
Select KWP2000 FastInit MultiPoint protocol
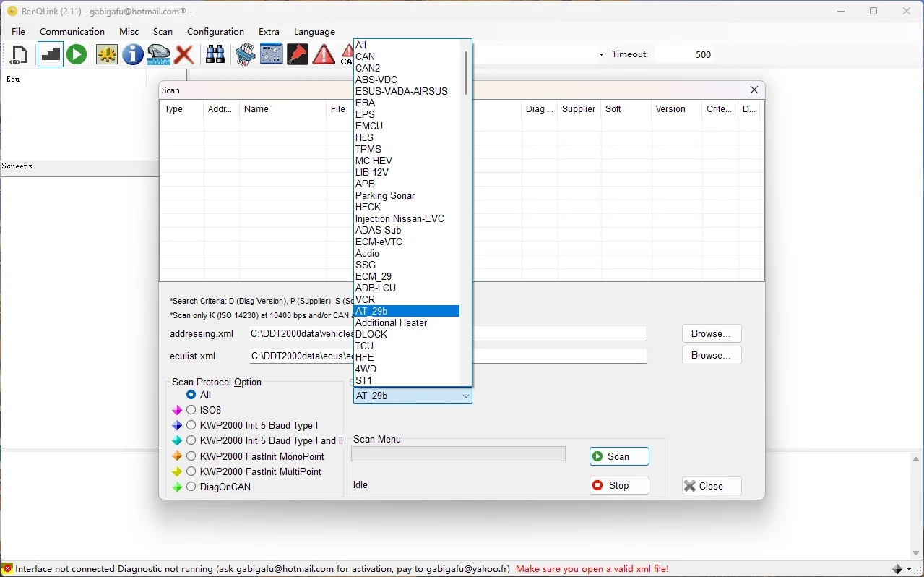191,471
